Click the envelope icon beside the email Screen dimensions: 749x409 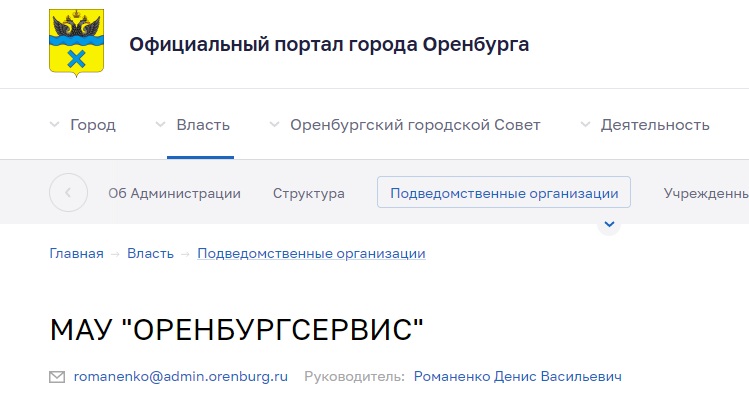(57, 377)
